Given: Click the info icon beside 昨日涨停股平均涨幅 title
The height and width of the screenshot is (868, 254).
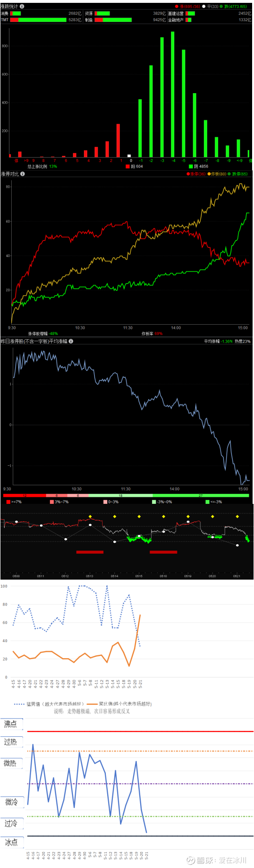Looking at the screenshot, I should (71, 341).
